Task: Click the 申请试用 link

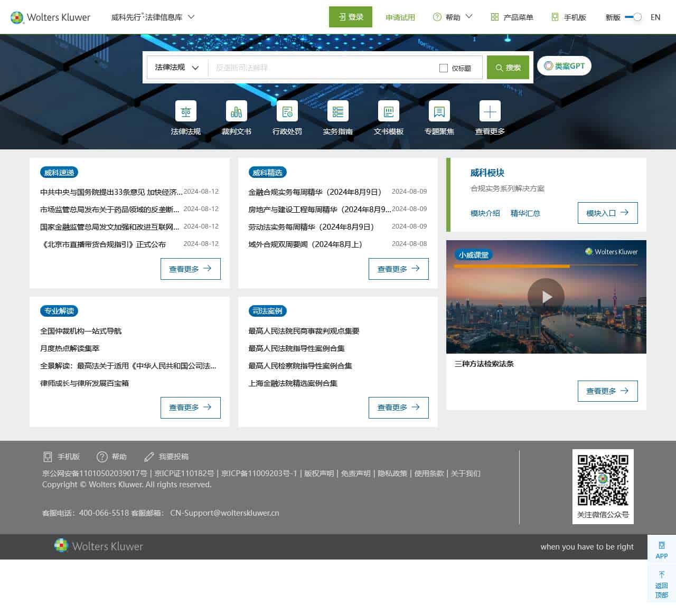Action: coord(400,17)
